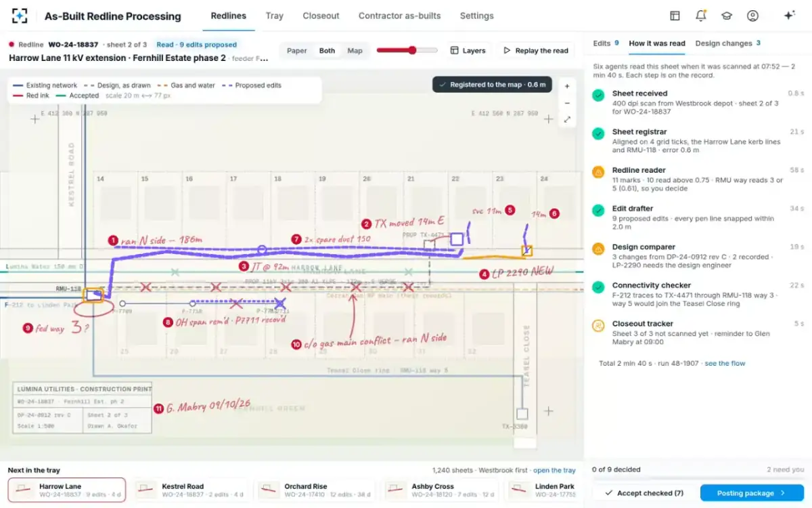Open the Settings tab
The width and height of the screenshot is (812, 508).
click(477, 16)
